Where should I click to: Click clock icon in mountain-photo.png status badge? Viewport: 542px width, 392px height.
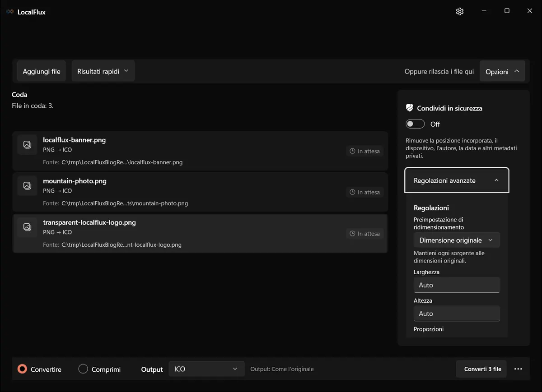point(353,192)
